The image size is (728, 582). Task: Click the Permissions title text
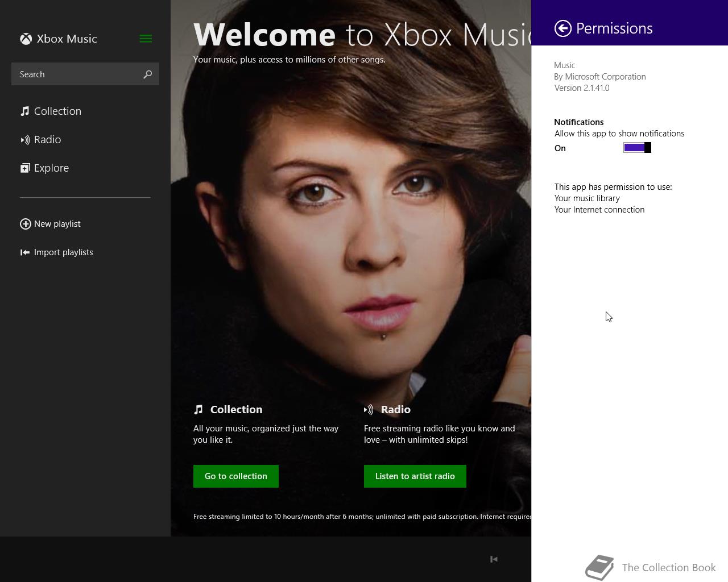tap(614, 28)
